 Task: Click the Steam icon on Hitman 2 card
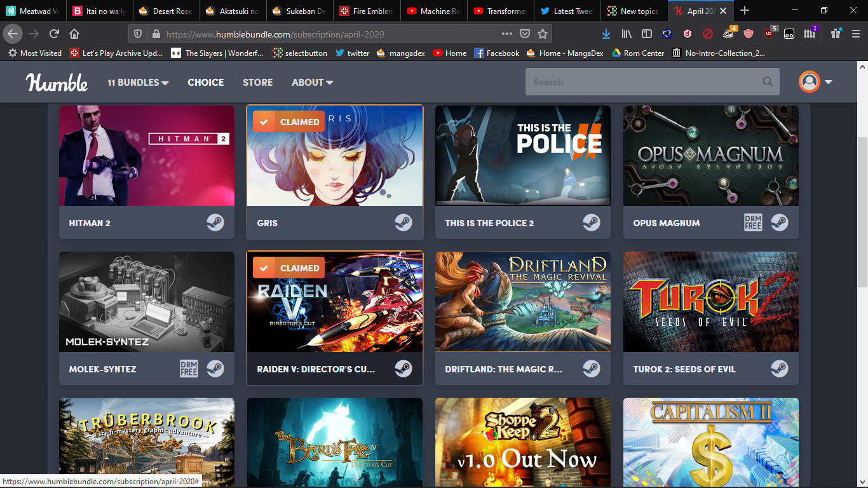[215, 223]
